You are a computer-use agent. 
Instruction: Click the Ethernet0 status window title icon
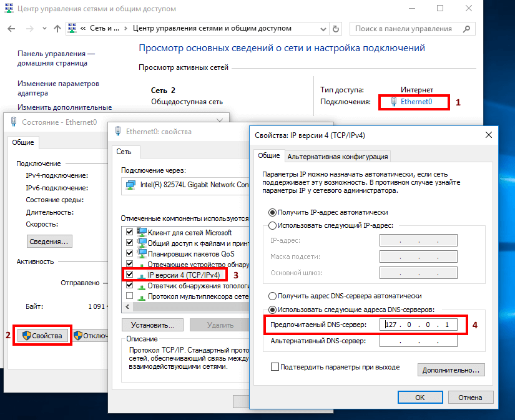14,122
